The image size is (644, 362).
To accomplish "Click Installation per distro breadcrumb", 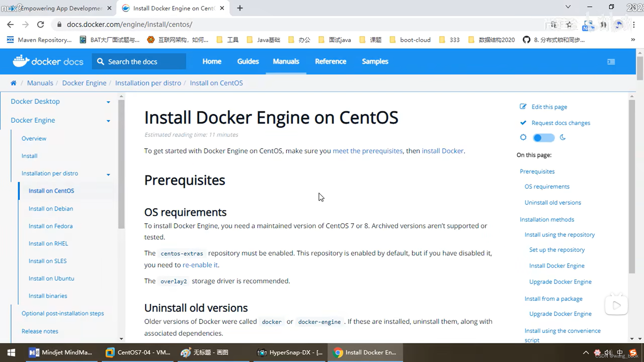I will click(148, 83).
